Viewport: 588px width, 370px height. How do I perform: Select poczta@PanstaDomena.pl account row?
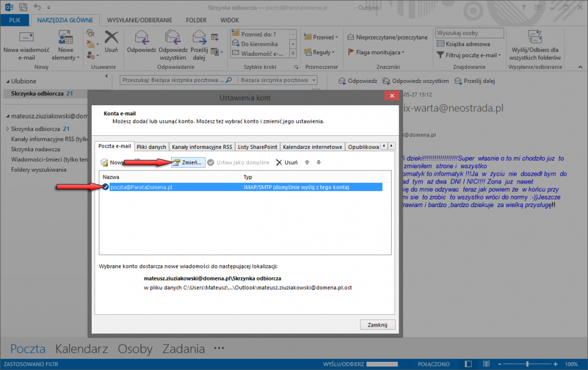pyautogui.click(x=242, y=187)
